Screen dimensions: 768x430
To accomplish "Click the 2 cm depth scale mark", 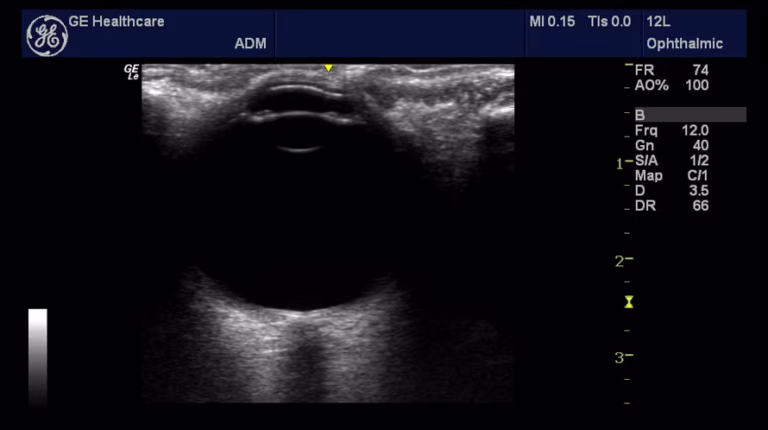I will click(x=623, y=260).
